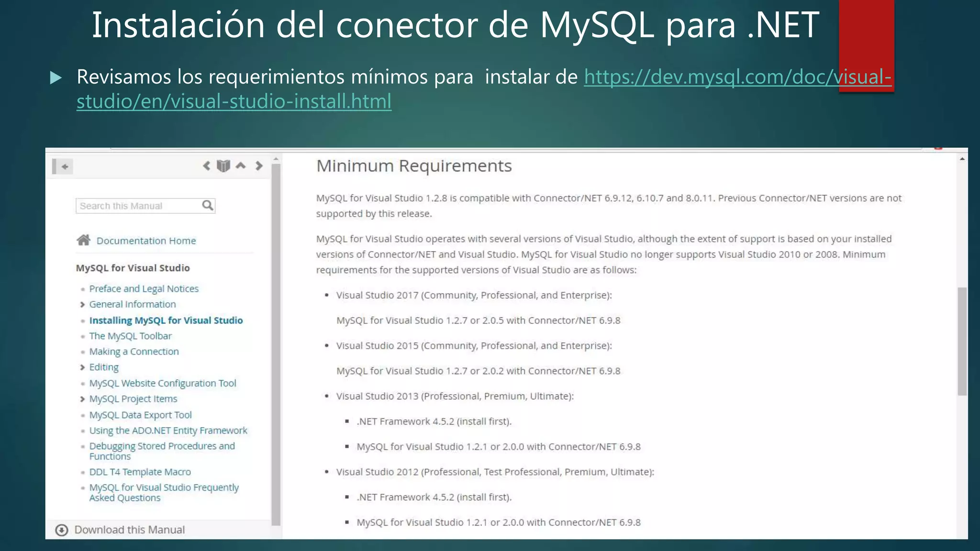Image resolution: width=980 pixels, height=551 pixels.
Task: Open MySQL Project Items page
Action: [x=133, y=399]
